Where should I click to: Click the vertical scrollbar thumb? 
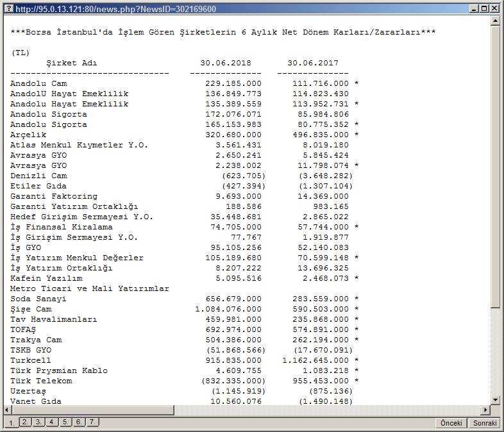tap(495, 167)
